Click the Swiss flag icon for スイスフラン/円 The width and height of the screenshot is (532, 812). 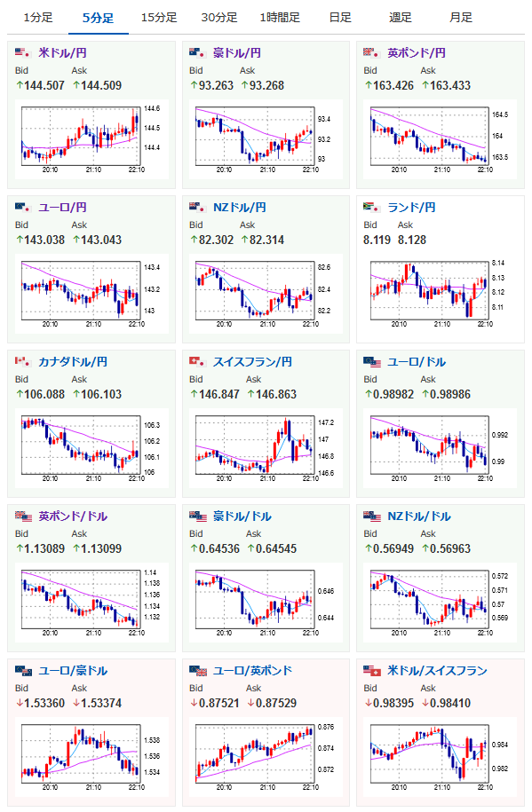(198, 361)
